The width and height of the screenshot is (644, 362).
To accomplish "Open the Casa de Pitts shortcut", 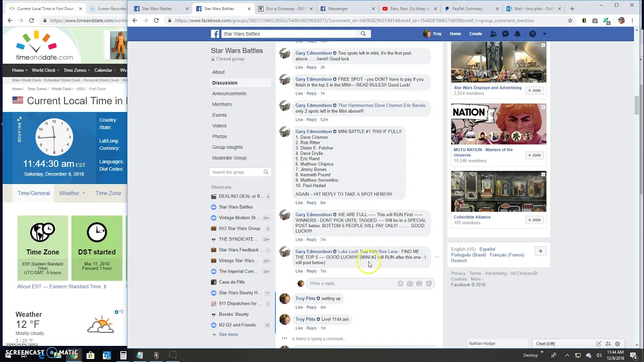I will tap(232, 282).
